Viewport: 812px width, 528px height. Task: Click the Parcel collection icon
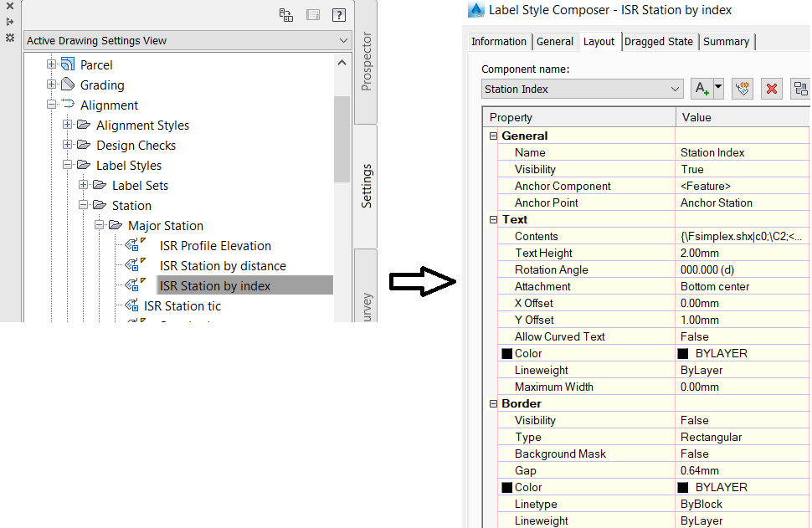(x=68, y=64)
